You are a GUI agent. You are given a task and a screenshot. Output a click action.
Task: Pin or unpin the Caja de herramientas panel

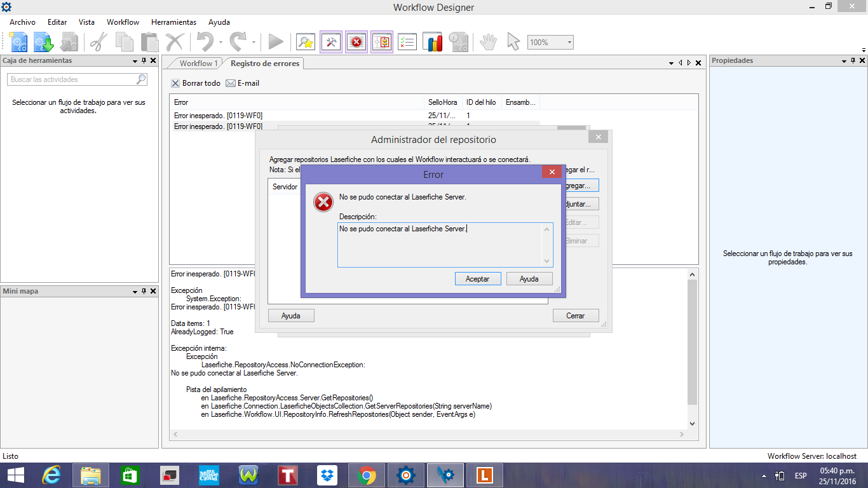click(144, 61)
